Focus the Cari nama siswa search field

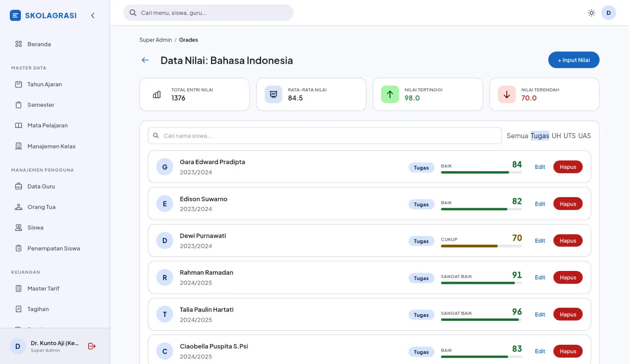click(324, 136)
